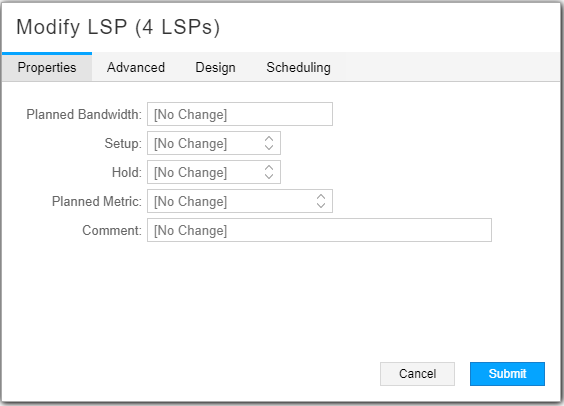Click the Hold label
This screenshot has height=406, width=564.
coord(127,172)
